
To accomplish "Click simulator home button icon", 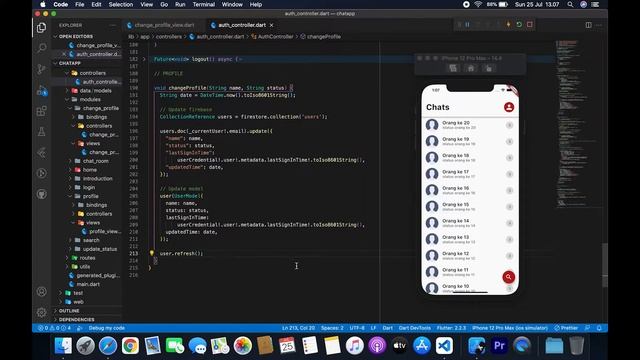I will point(471,68).
